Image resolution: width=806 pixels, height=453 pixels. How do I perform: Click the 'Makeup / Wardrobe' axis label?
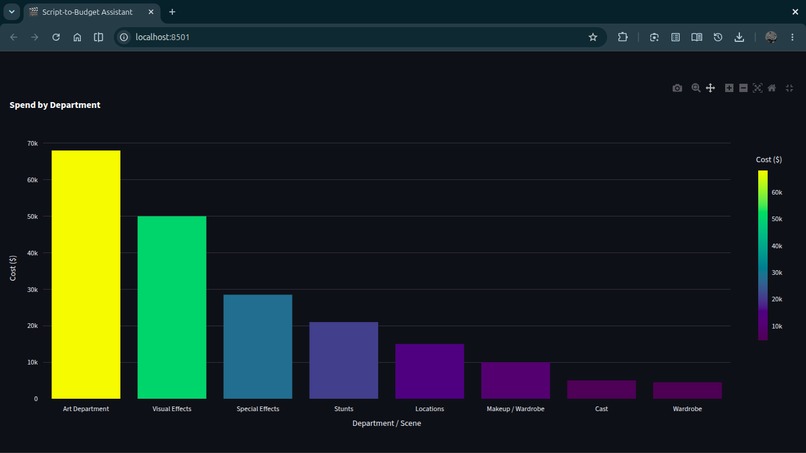515,409
